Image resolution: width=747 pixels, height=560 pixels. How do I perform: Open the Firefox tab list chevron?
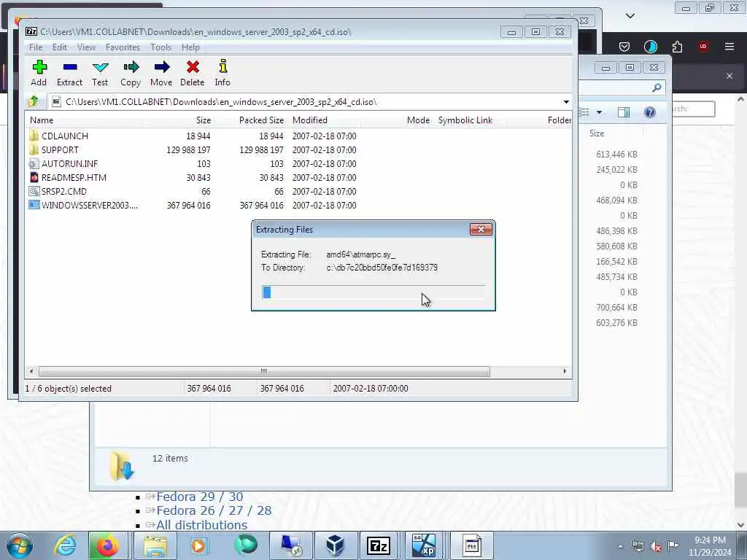click(x=630, y=16)
